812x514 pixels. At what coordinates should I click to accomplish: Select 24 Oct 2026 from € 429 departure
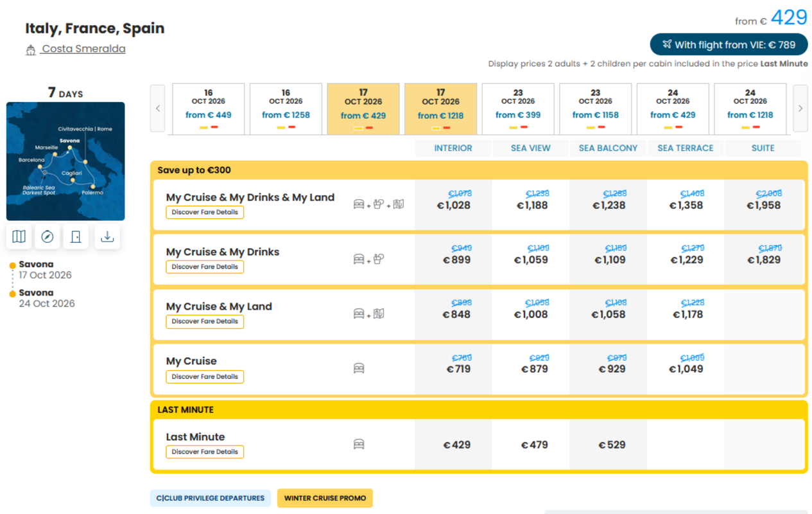673,109
